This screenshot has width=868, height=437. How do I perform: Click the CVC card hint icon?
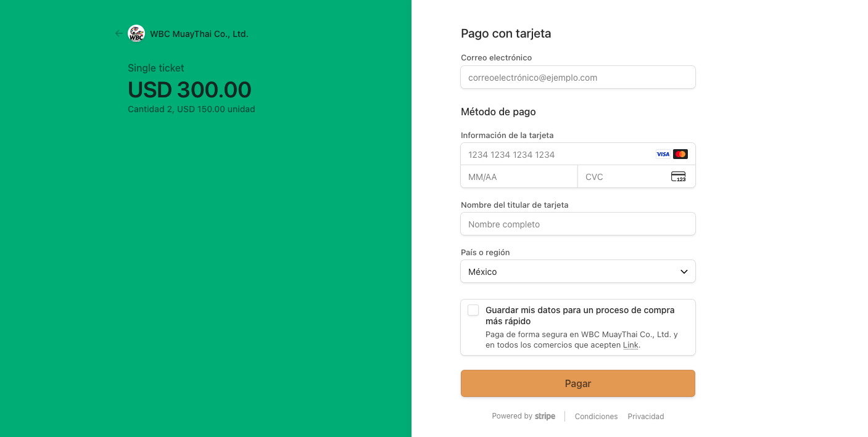[x=679, y=177]
